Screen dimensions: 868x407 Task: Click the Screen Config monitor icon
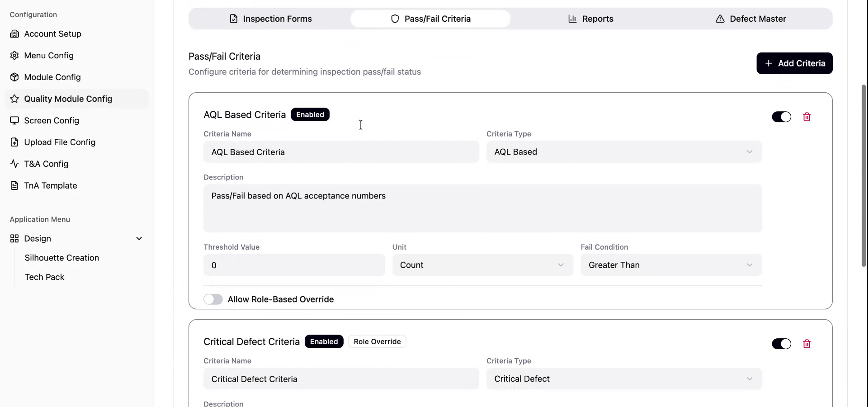point(14,121)
